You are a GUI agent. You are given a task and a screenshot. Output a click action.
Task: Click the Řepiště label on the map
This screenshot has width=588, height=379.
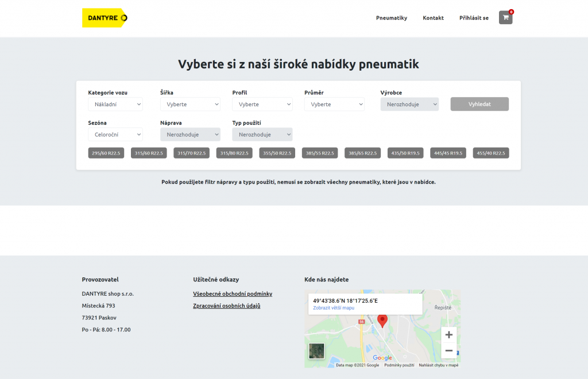click(443, 307)
